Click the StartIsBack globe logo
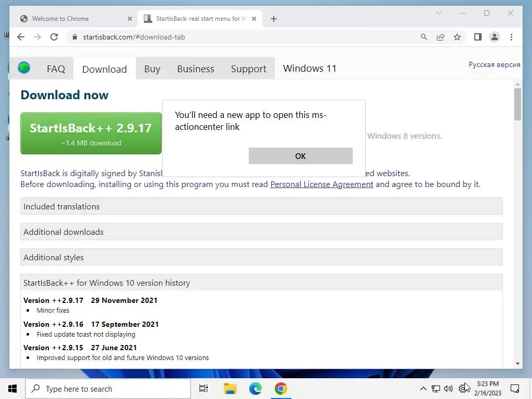The height and width of the screenshot is (399, 532). (x=24, y=68)
